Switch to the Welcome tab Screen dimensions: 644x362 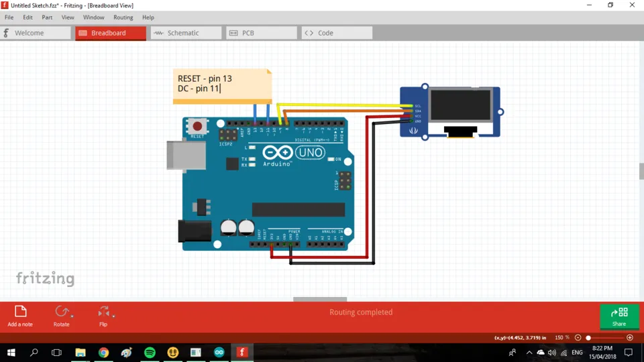pos(36,33)
